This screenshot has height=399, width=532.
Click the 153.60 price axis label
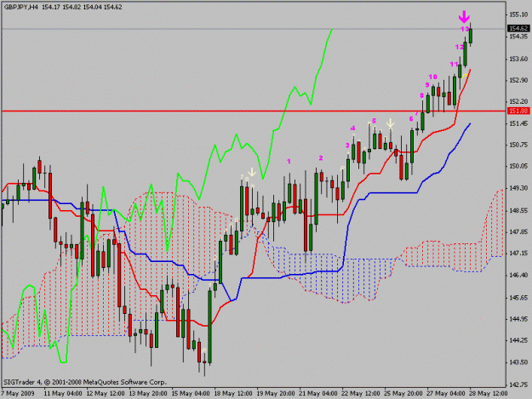click(x=518, y=59)
